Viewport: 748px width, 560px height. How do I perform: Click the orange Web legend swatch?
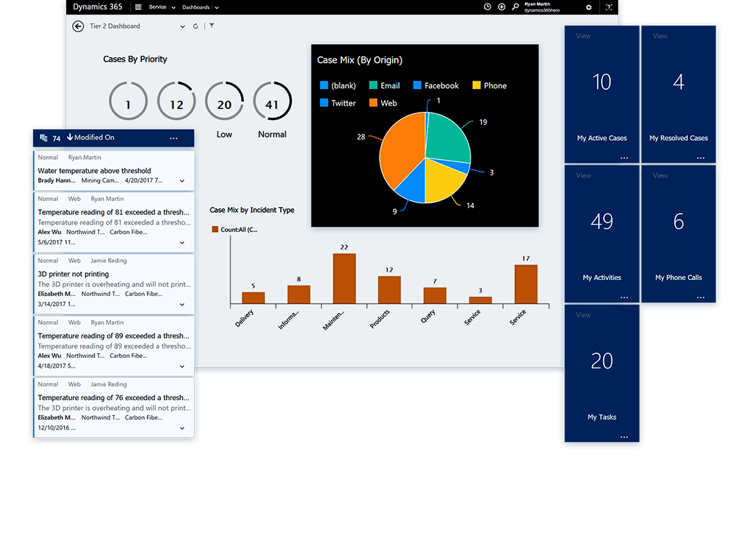tap(373, 103)
